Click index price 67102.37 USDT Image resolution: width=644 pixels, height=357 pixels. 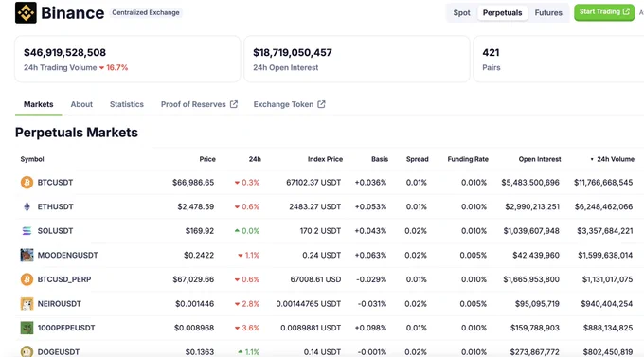313,183
